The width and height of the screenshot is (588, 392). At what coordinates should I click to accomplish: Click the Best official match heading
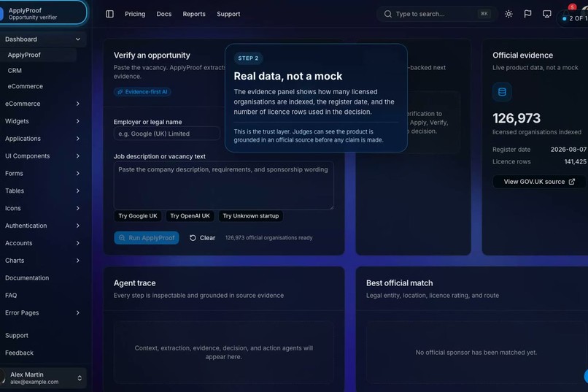click(399, 283)
